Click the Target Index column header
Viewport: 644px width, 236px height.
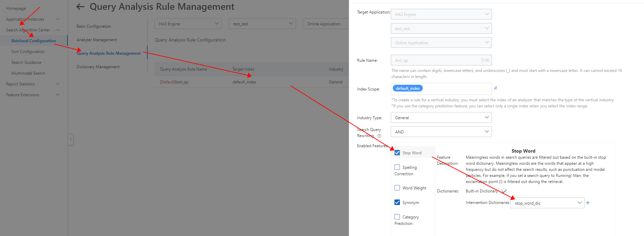[x=243, y=69]
